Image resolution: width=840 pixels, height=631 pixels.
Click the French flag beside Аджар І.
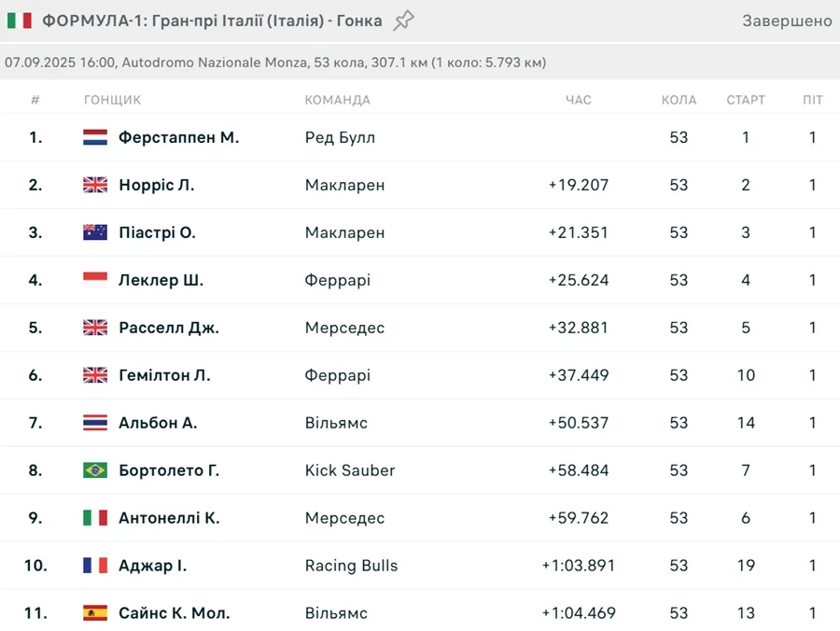tap(95, 566)
